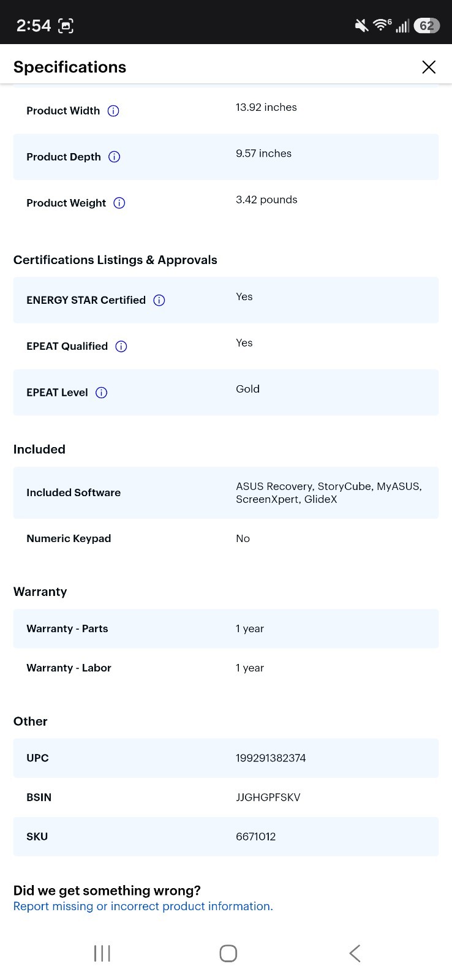Screen dimensions: 452x980
Task: Close the Specifications panel
Action: [429, 67]
